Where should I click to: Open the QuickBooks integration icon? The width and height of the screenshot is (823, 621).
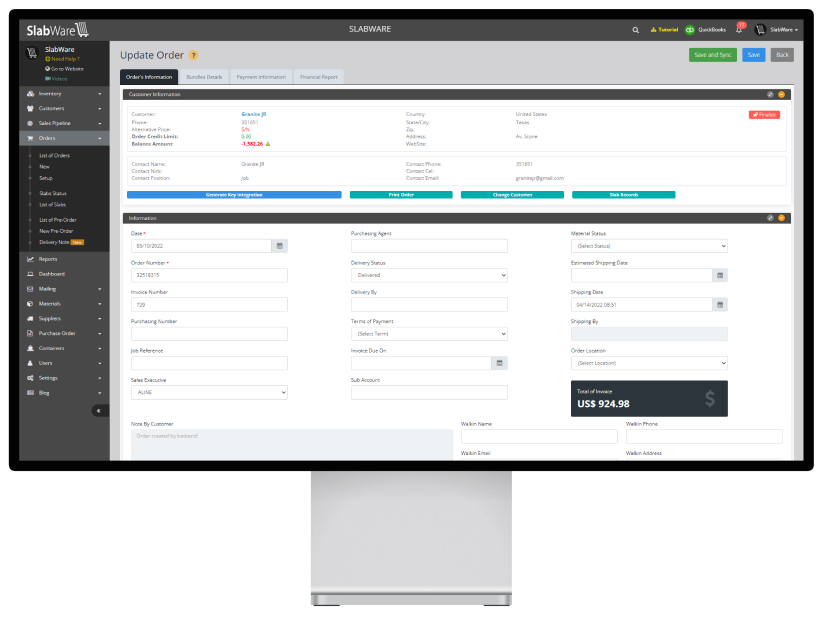(x=690, y=30)
